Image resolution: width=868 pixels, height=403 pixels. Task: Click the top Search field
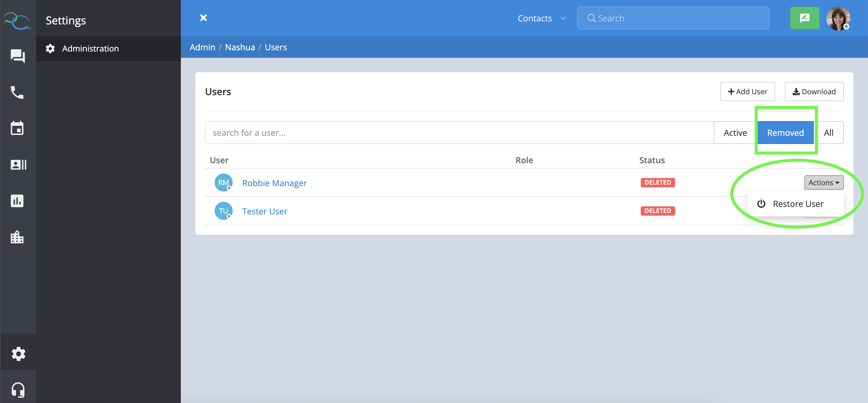(x=673, y=18)
